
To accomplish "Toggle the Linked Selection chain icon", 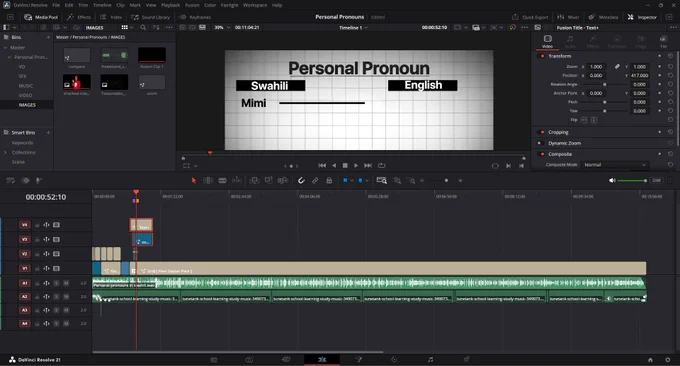I will (315, 180).
